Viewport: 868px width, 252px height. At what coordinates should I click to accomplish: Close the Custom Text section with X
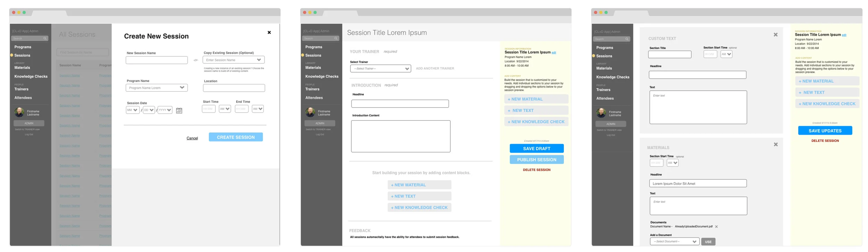point(776,35)
